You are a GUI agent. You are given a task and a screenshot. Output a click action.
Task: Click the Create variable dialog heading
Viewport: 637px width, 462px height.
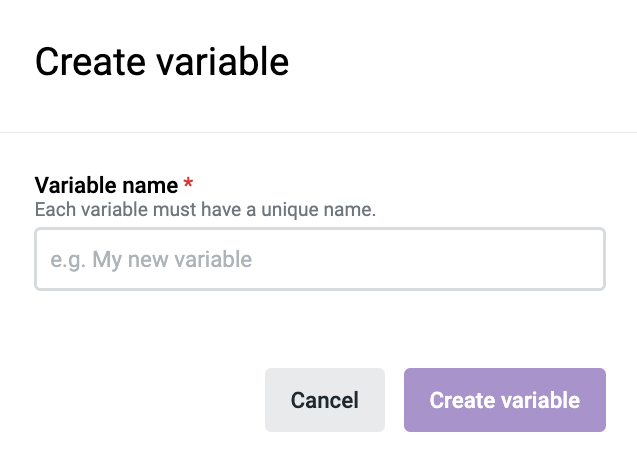pyautogui.click(x=162, y=62)
